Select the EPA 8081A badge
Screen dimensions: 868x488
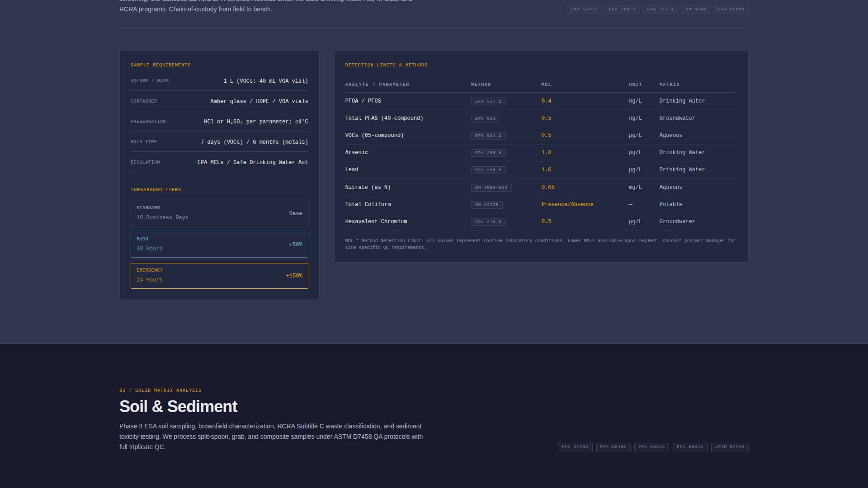click(690, 447)
